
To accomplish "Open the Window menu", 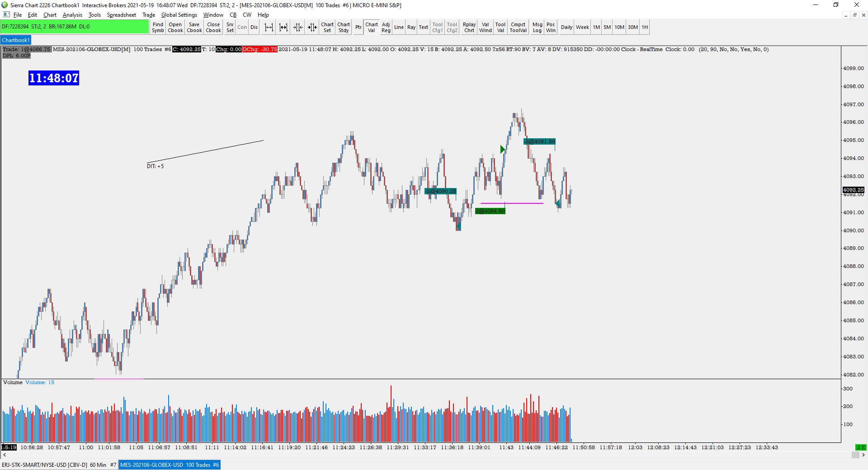I will pyautogui.click(x=213, y=15).
